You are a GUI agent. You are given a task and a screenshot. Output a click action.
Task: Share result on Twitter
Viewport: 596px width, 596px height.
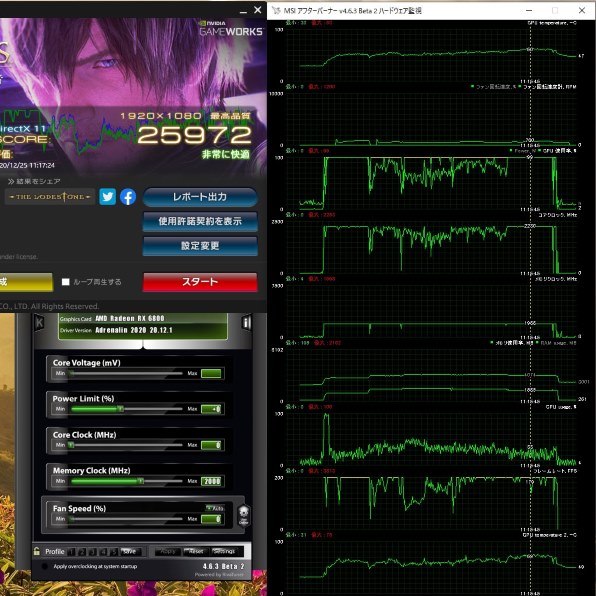pyautogui.click(x=108, y=197)
